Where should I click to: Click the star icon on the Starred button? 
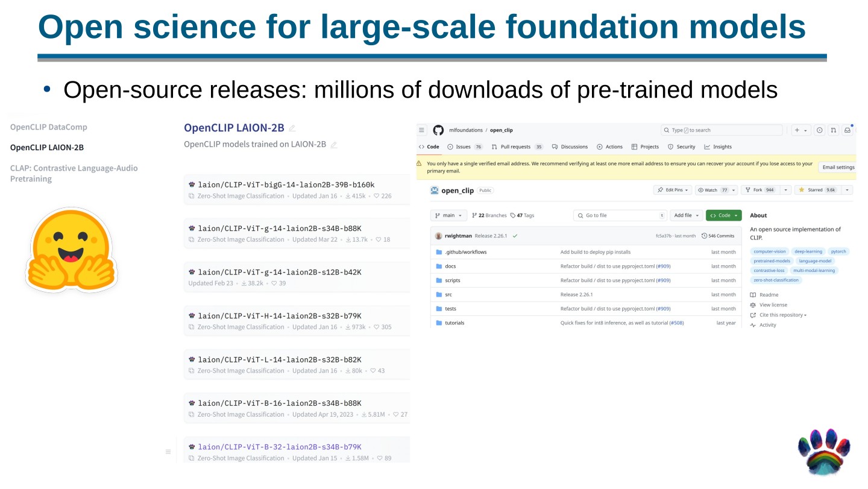(x=802, y=190)
